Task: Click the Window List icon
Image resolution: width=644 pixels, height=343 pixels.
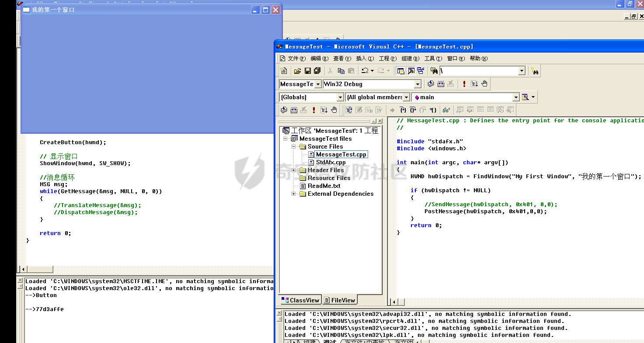Action: (421, 71)
